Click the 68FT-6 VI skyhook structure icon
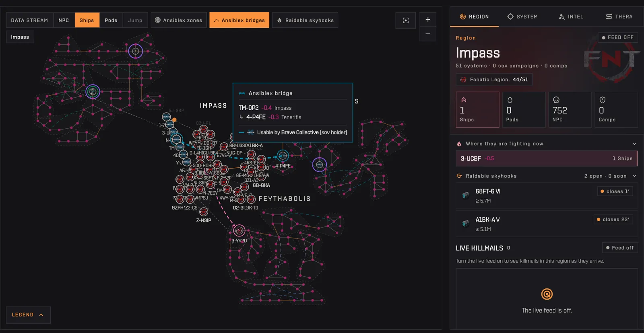The height and width of the screenshot is (333, 644). 466,195
